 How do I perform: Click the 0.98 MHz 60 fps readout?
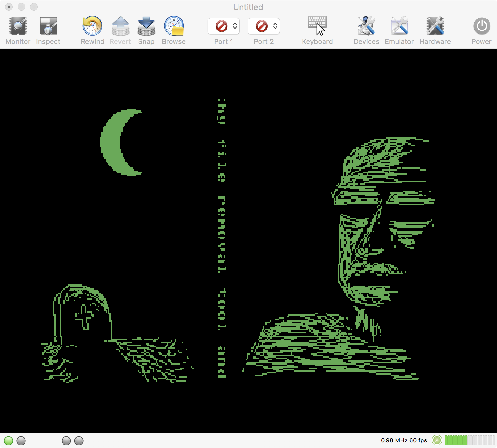click(x=404, y=440)
